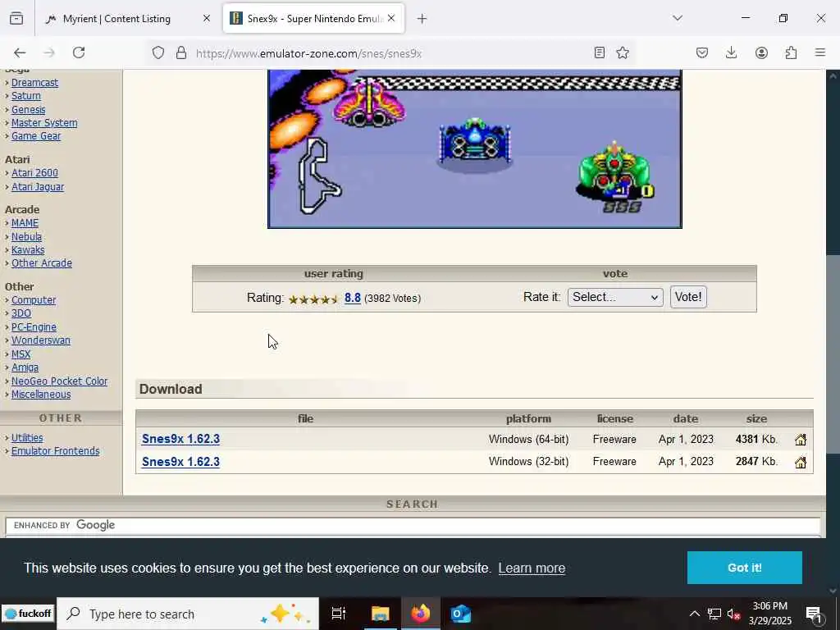Open the Learn more cookie link
840x630 pixels.
coord(532,568)
